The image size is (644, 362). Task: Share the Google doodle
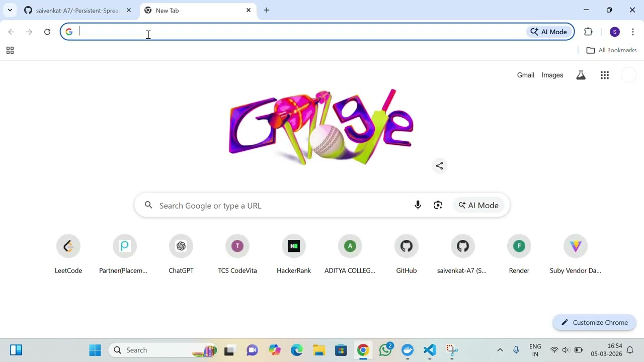click(x=439, y=165)
